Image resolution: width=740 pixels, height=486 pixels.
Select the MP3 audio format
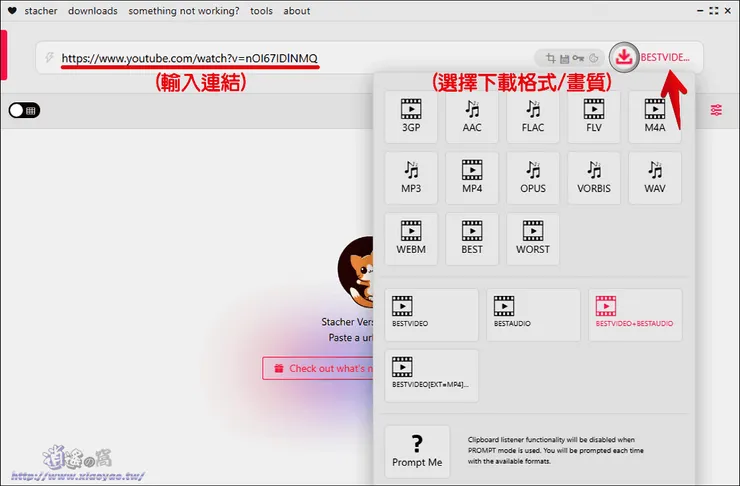[x=411, y=178]
